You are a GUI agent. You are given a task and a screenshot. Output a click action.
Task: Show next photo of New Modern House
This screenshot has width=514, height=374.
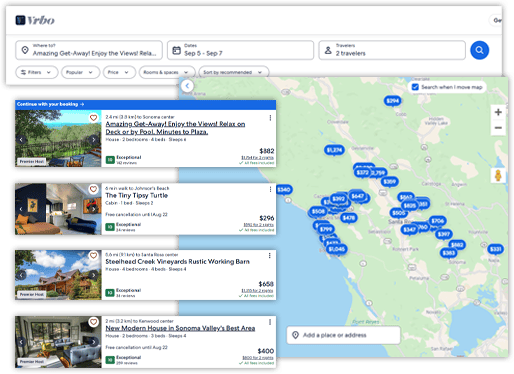click(x=94, y=342)
